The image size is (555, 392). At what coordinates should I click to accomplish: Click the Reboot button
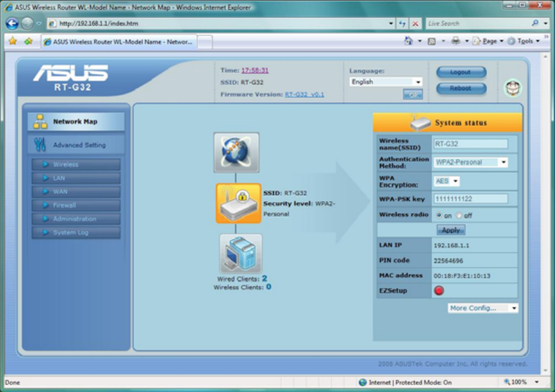[461, 88]
